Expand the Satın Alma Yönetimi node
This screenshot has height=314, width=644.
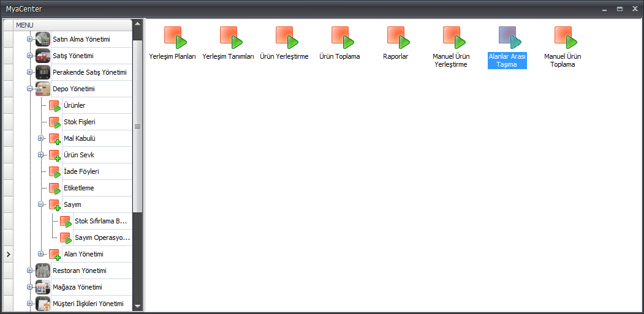click(x=29, y=39)
